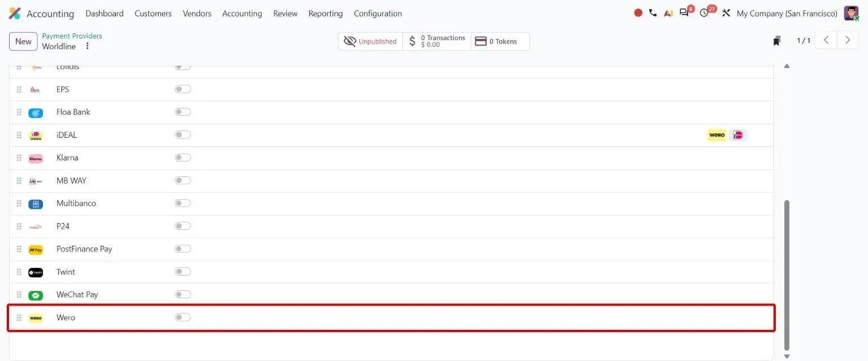This screenshot has width=868, height=361.
Task: Click the drag handle of Wero row
Action: [19, 317]
